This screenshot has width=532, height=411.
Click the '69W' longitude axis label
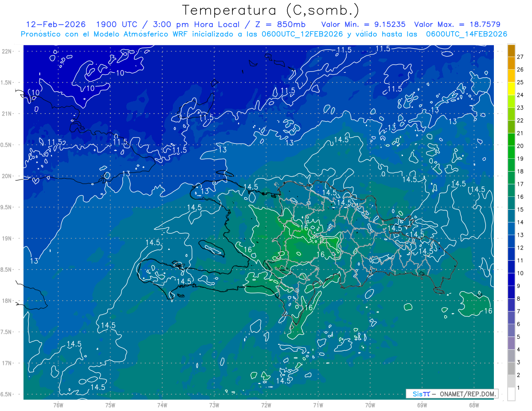[x=422, y=405]
